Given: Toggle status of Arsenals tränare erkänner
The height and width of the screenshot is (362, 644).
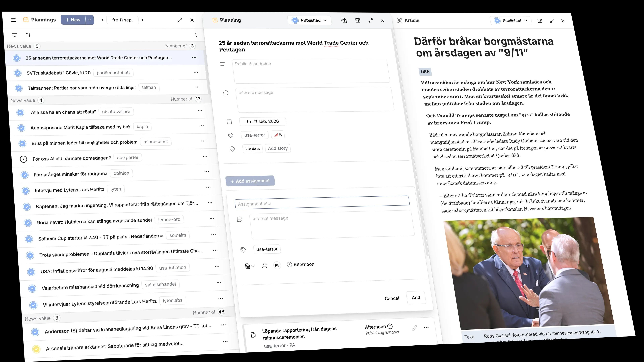Looking at the screenshot, I should (36, 349).
